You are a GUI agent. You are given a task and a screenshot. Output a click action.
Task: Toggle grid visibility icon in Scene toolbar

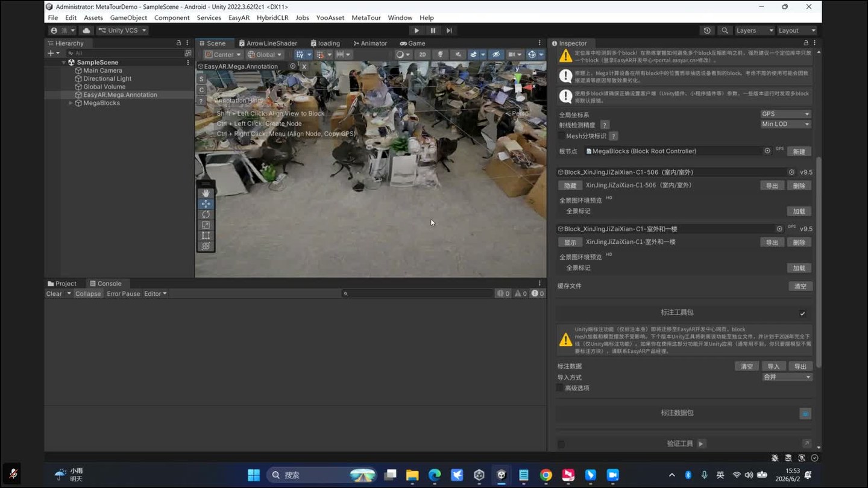[x=300, y=54]
